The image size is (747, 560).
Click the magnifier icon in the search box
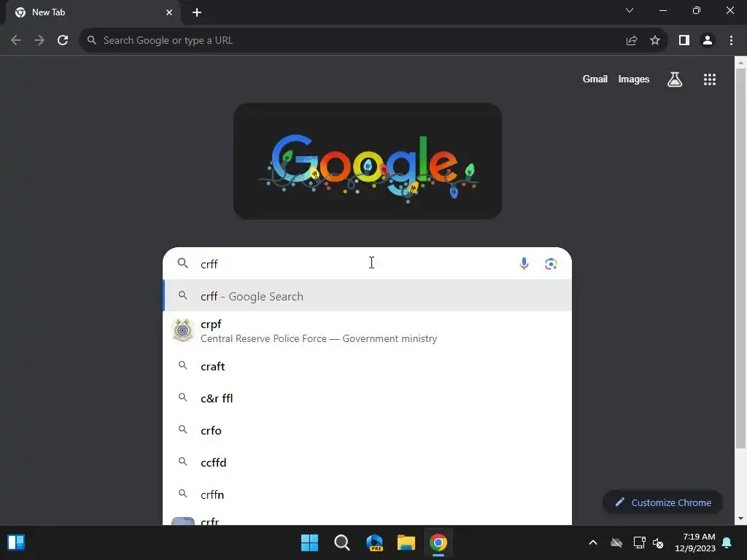[x=183, y=262]
